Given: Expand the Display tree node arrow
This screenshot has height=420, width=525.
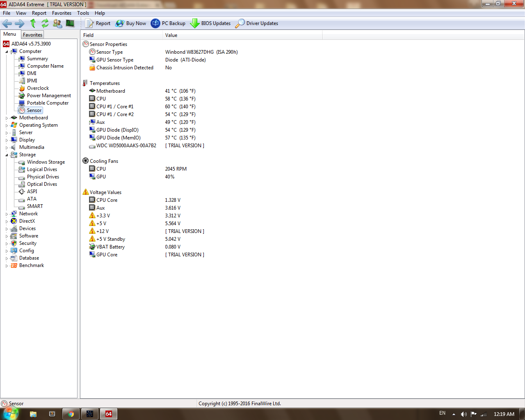Looking at the screenshot, I should (7, 140).
